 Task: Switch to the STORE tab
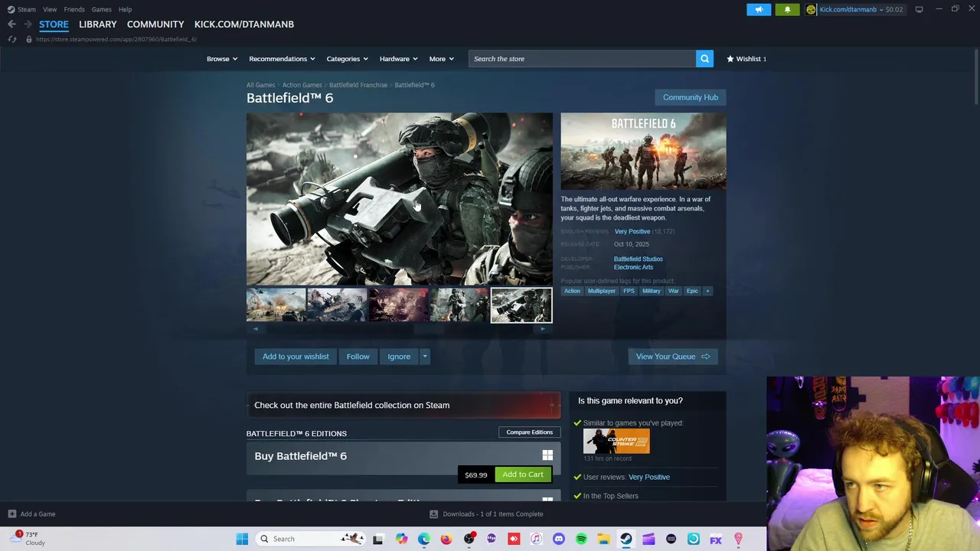click(x=54, y=24)
